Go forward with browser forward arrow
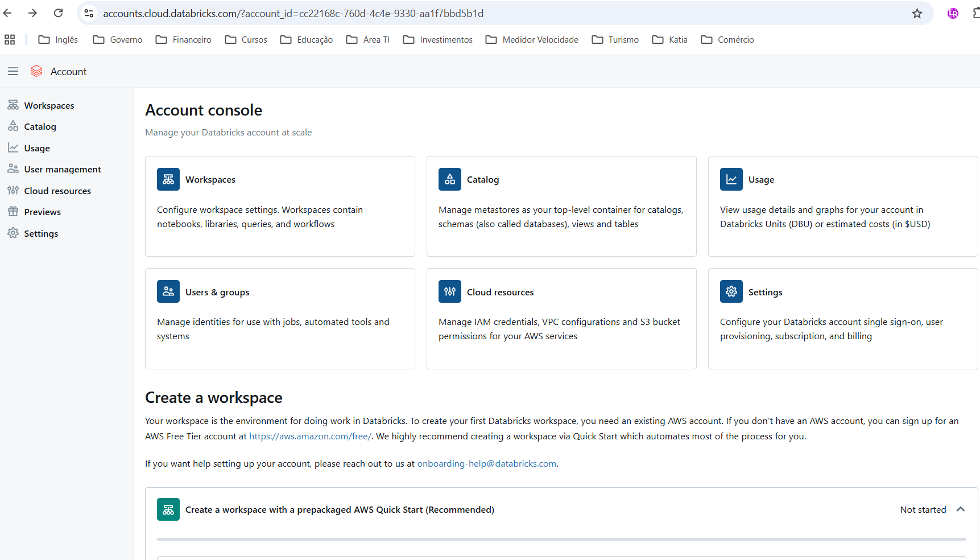 tap(32, 13)
